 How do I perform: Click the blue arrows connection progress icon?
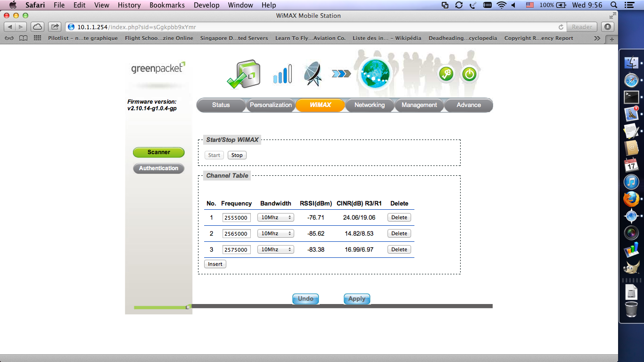coord(341,73)
